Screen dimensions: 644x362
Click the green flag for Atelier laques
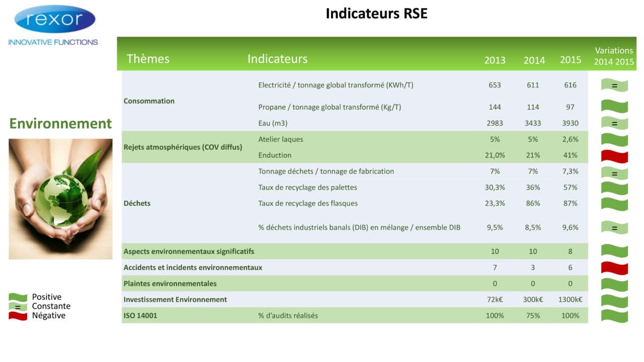pyautogui.click(x=614, y=139)
